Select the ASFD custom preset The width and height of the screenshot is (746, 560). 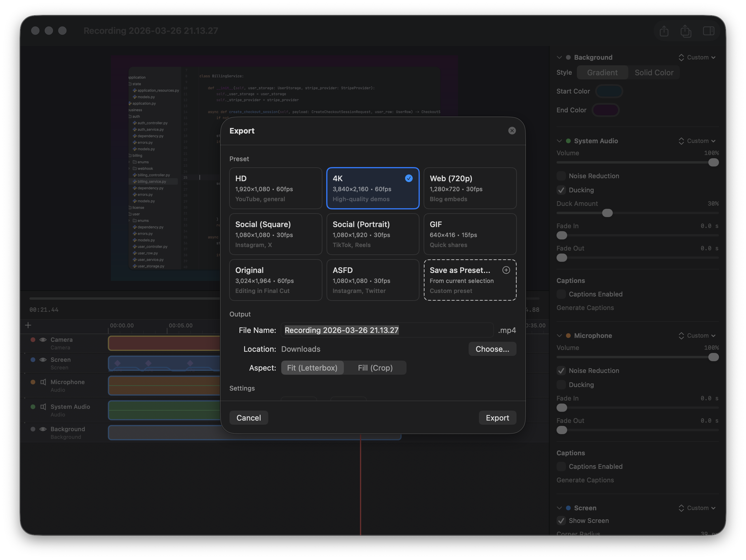point(373,280)
